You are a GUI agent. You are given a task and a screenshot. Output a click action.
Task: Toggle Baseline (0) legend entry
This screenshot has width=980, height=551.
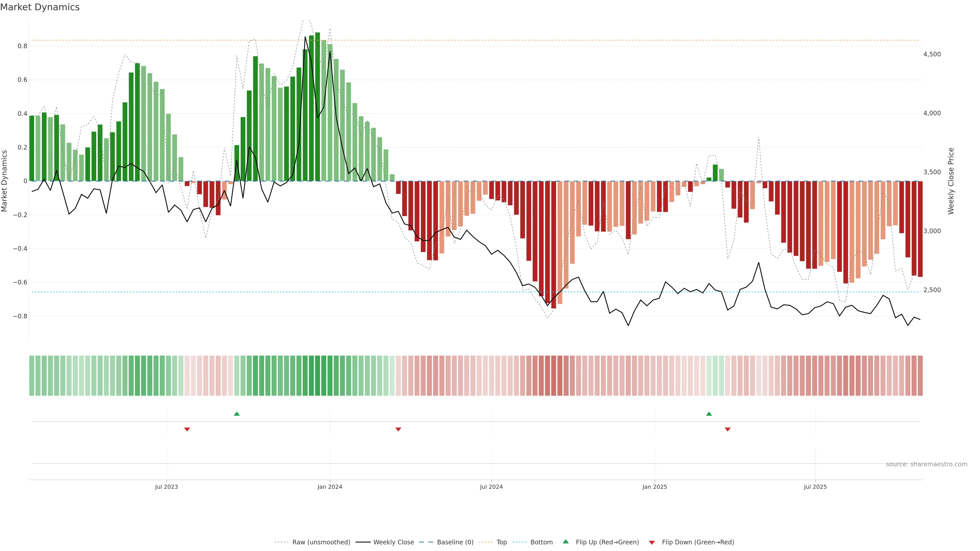(x=455, y=542)
